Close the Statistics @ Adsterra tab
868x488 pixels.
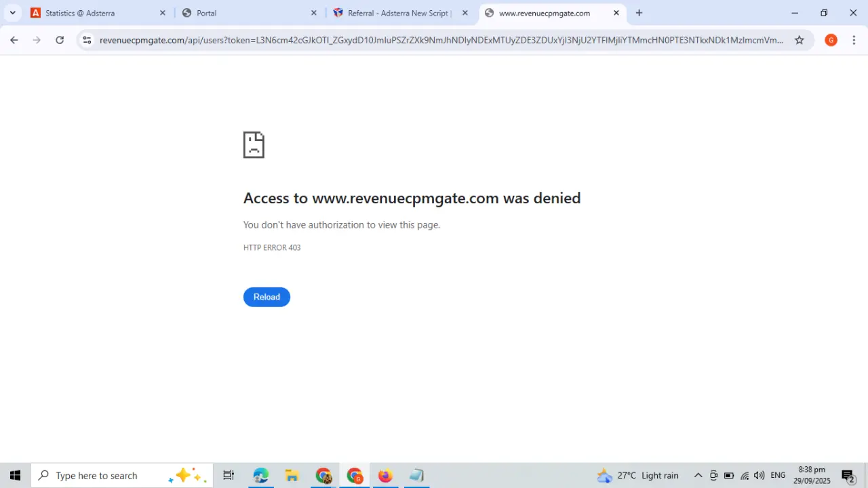163,13
